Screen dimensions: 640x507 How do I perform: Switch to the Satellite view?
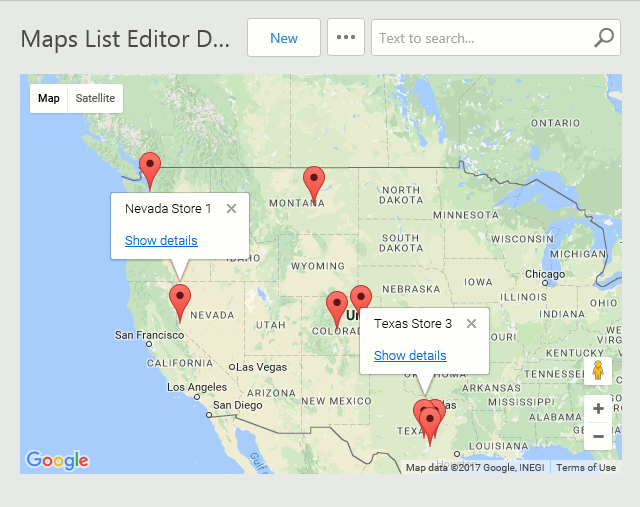click(95, 98)
